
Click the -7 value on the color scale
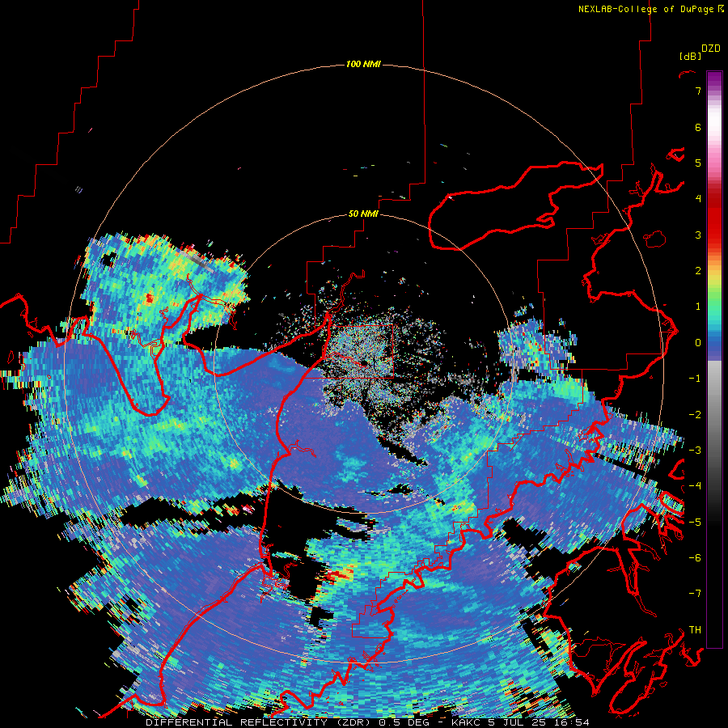(x=695, y=594)
